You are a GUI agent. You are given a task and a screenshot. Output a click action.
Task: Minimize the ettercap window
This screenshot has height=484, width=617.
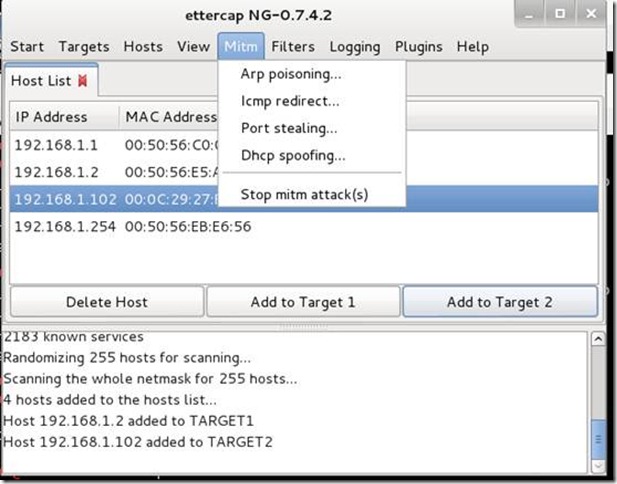(x=529, y=14)
